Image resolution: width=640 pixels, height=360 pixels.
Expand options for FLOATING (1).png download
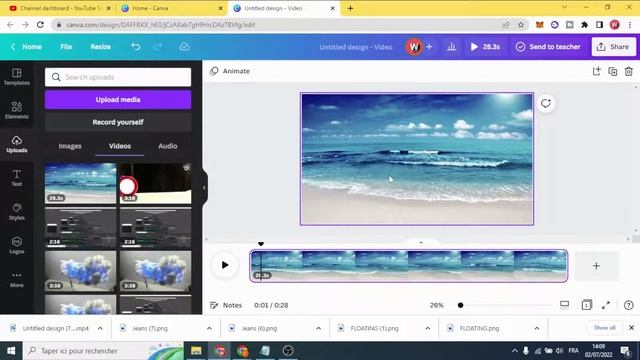pos(427,328)
